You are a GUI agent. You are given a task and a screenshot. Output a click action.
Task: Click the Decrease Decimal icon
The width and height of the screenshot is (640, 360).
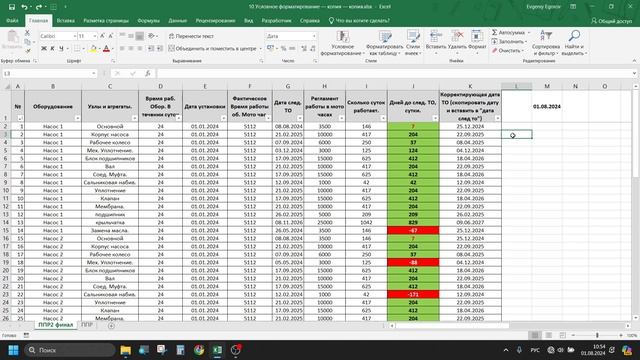[x=313, y=49]
